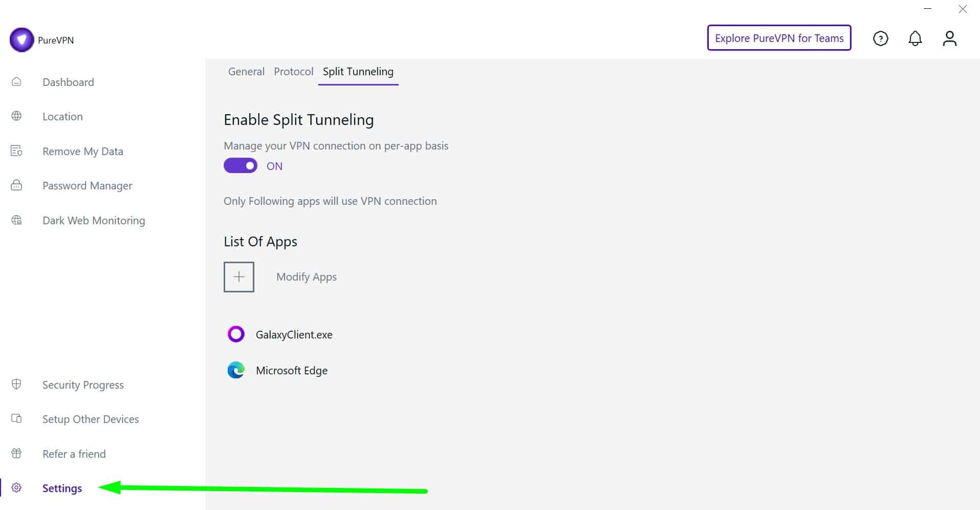The image size is (980, 510).
Task: Open Setup Other Devices page
Action: coord(91,419)
